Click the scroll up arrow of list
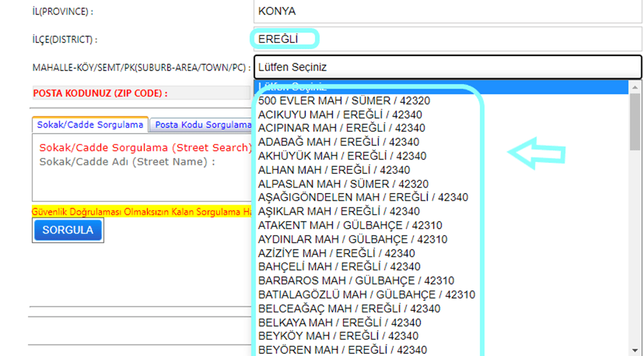Image resolution: width=644 pixels, height=356 pixels. tap(635, 87)
